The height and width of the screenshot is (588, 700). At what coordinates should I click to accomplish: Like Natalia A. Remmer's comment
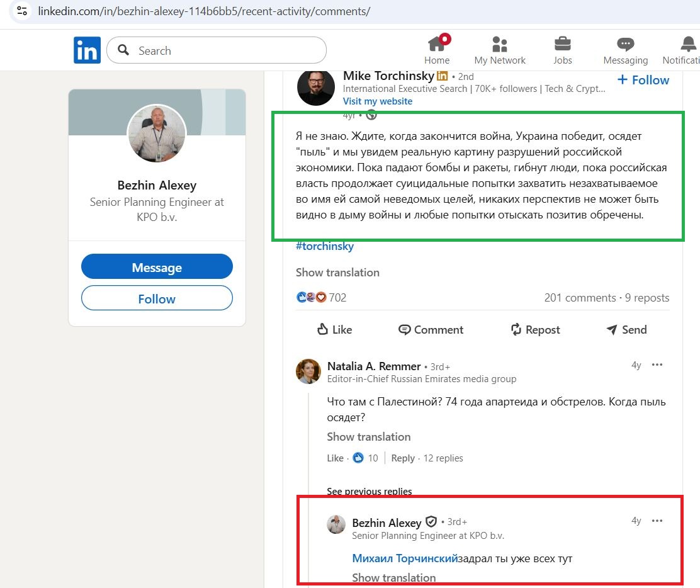click(x=335, y=458)
